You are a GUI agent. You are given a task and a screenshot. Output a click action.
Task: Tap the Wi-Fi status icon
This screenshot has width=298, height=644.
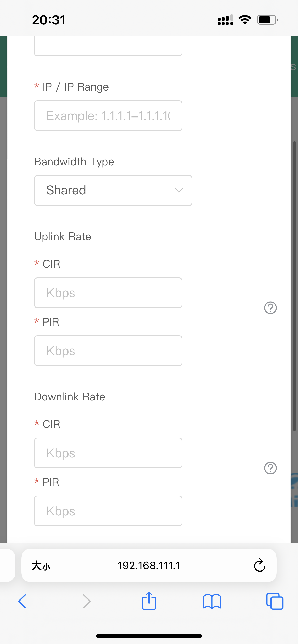point(245,20)
